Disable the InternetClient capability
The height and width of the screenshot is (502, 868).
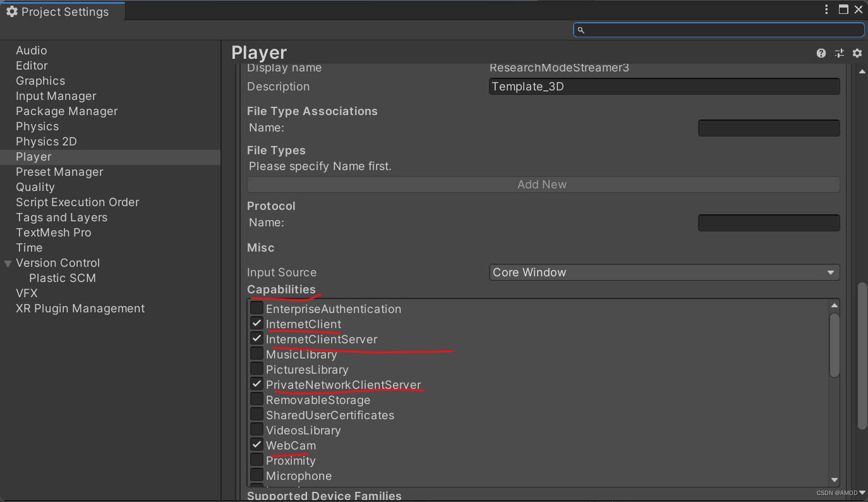256,323
